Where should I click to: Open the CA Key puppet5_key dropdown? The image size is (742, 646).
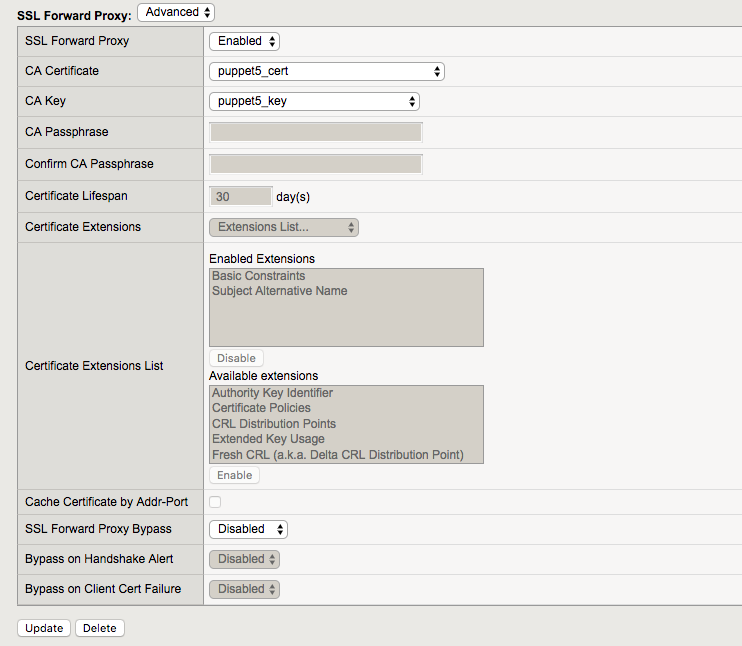point(314,101)
